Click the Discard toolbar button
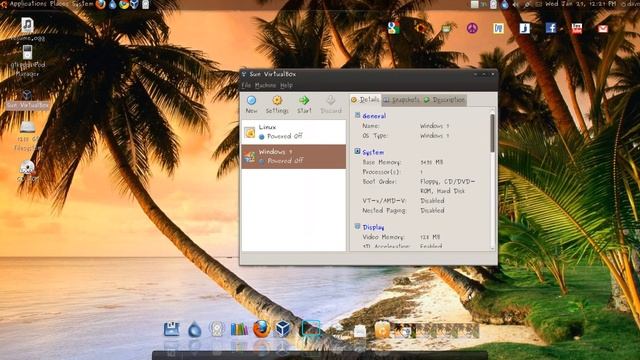640x360 pixels. (x=331, y=104)
